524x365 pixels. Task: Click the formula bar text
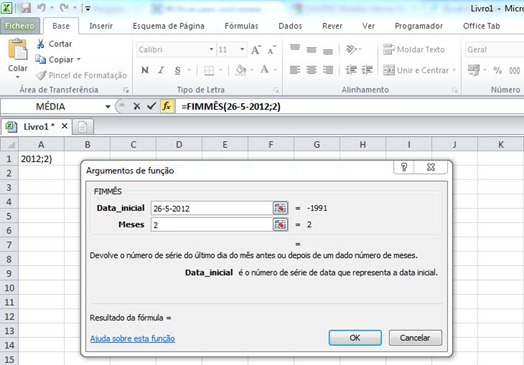pos(231,107)
